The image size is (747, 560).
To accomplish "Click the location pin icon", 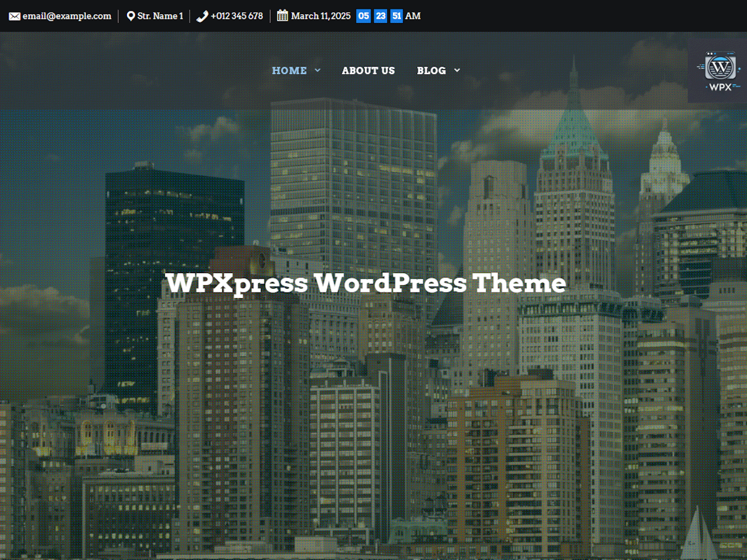I will click(131, 16).
